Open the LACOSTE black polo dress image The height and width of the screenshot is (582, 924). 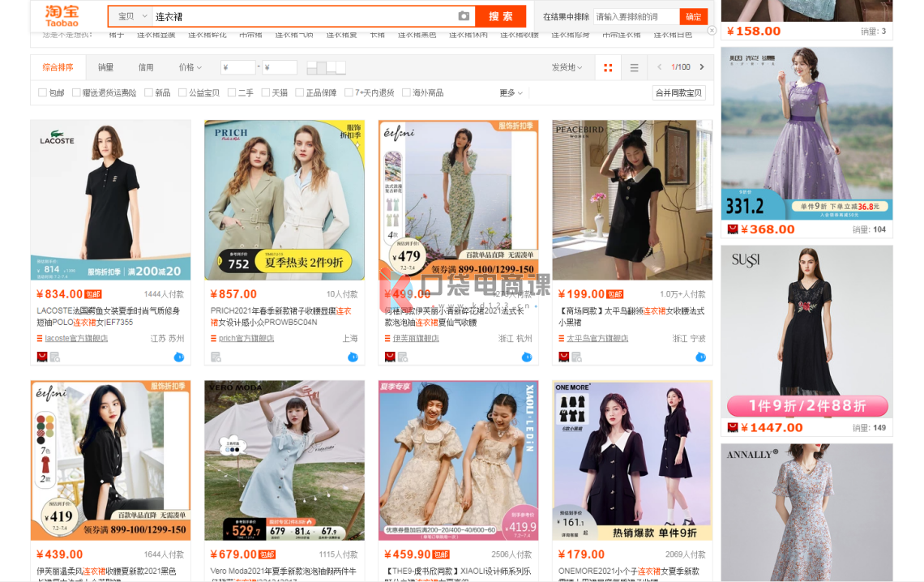click(111, 200)
